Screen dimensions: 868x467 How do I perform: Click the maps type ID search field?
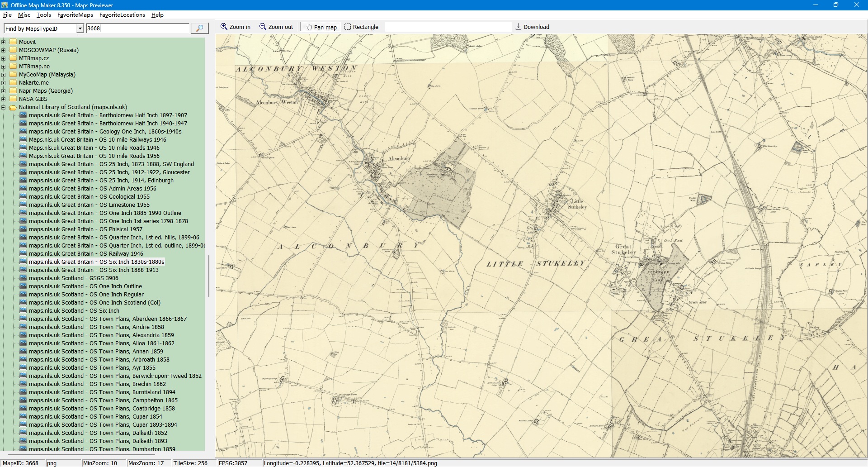click(137, 29)
